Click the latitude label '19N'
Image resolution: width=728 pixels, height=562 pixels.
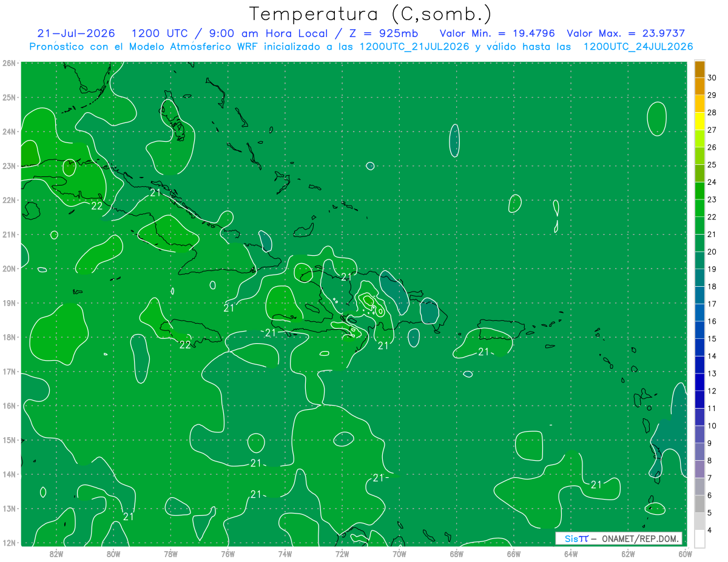(x=9, y=303)
